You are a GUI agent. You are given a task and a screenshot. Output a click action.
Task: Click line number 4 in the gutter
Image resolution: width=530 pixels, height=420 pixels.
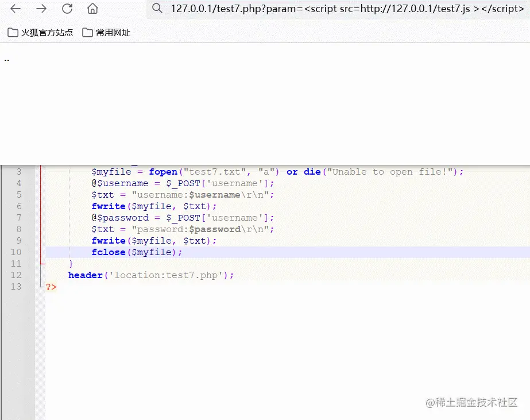19,183
